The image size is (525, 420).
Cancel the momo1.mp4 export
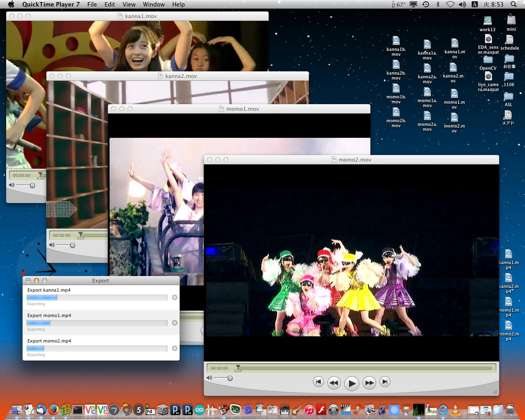coord(175,323)
